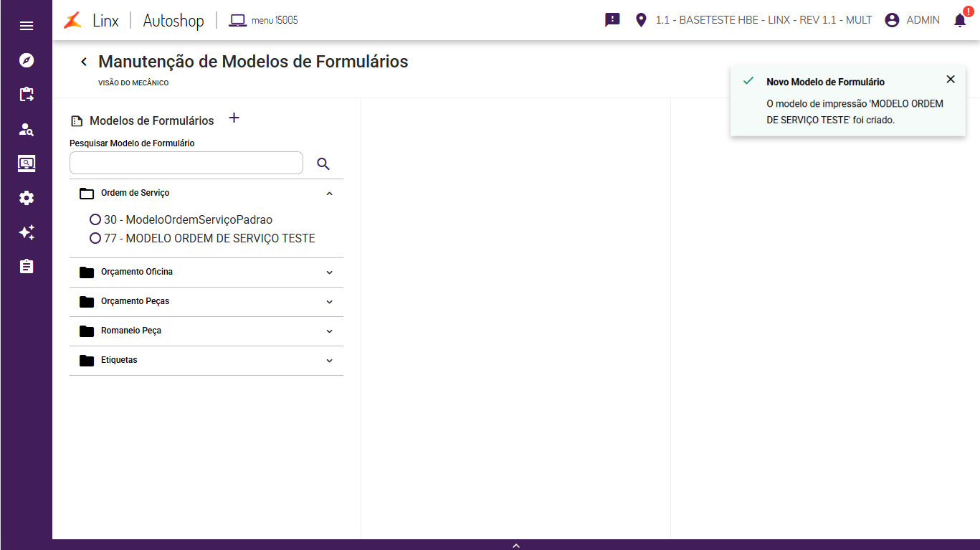Open the notifications bell
Image resolution: width=980 pixels, height=550 pixels.
coord(960,20)
